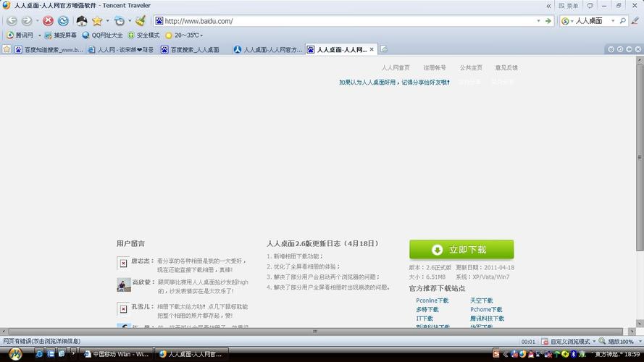This screenshot has width=644, height=362.
Task: Restore closed tab with round undo icon
Action: (620, 49)
